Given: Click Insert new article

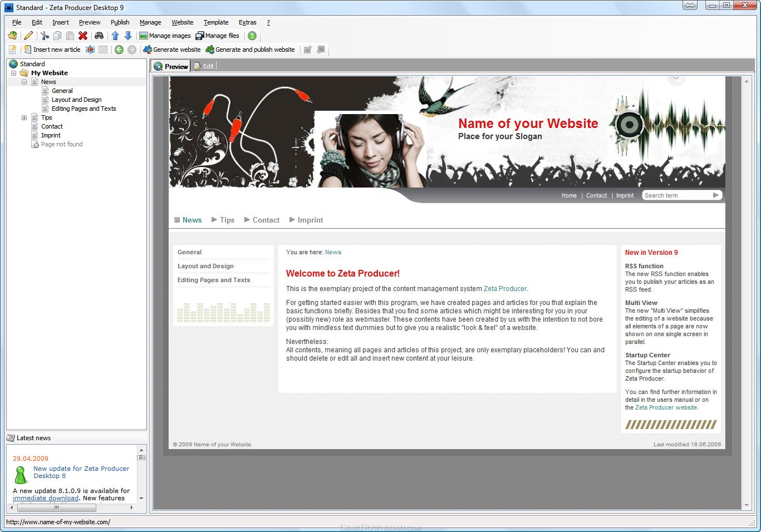Looking at the screenshot, I should click(x=52, y=50).
